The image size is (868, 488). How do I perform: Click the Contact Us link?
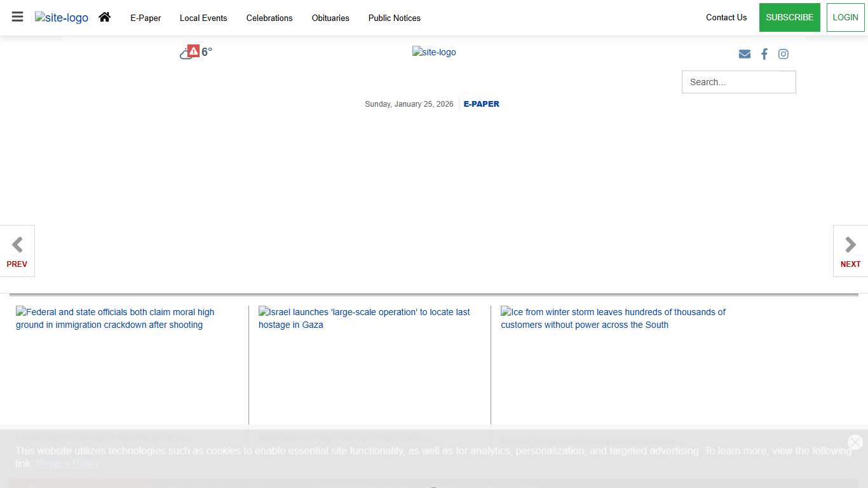[x=726, y=17]
